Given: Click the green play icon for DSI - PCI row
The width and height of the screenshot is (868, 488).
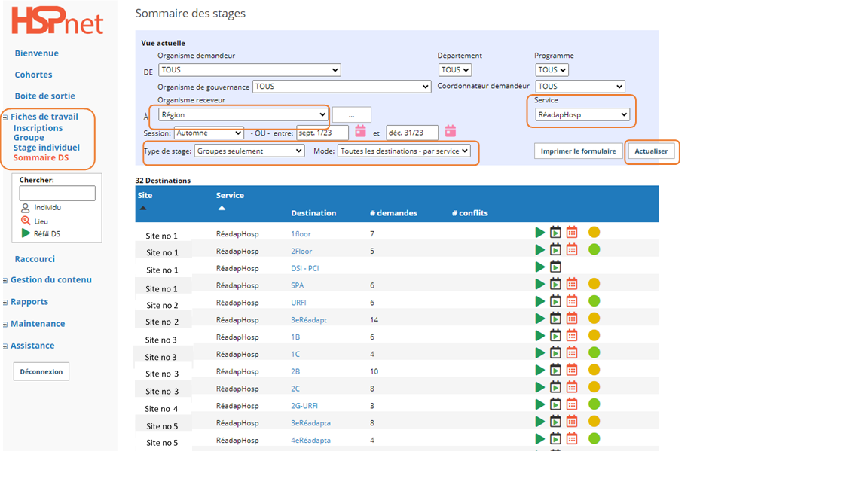Looking at the screenshot, I should tap(540, 267).
